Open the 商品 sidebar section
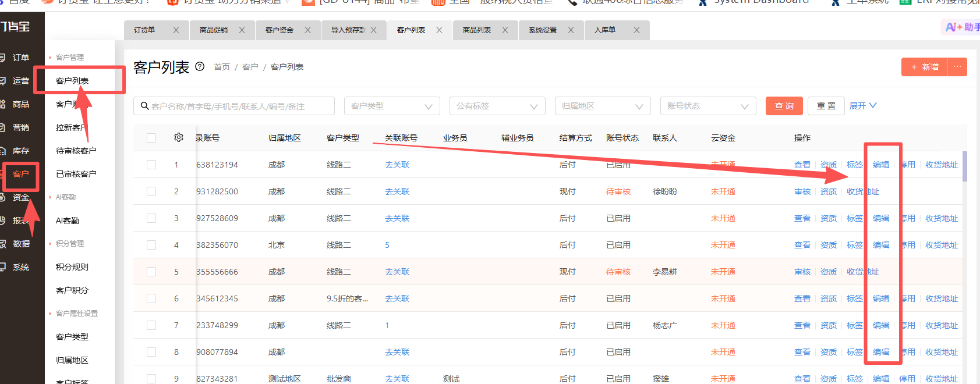Viewport: 980px width, 384px height. point(21,104)
